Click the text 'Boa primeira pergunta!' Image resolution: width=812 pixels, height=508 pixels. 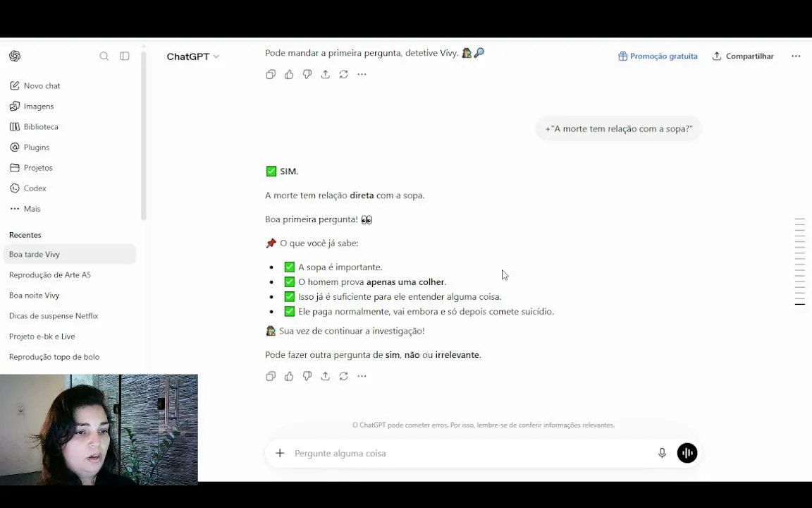(312, 219)
